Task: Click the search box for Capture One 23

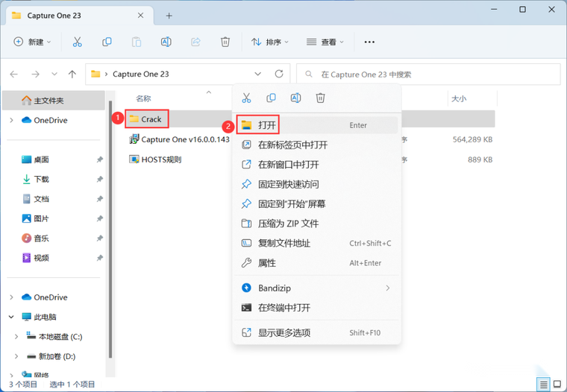Action: coord(428,75)
